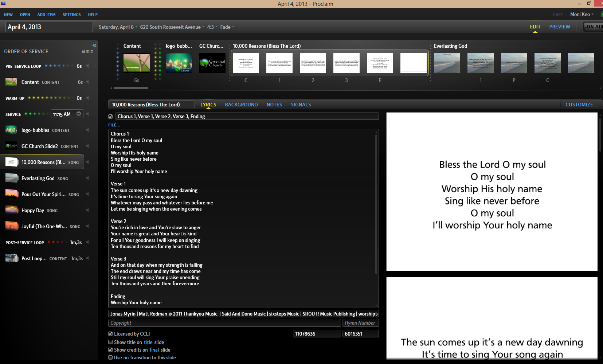Viewport: 603px width, 364px height.
Task: Switch to the PREVIEW mode tab
Action: [560, 27]
